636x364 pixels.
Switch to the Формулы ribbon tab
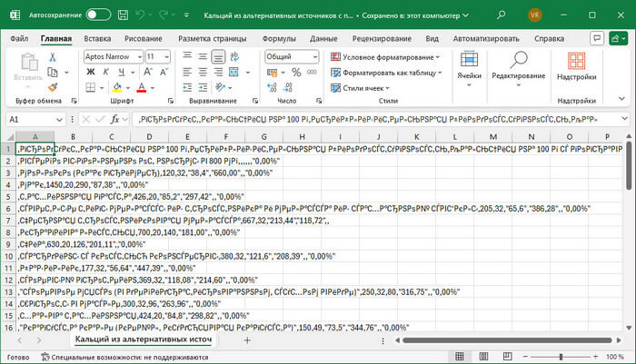278,39
